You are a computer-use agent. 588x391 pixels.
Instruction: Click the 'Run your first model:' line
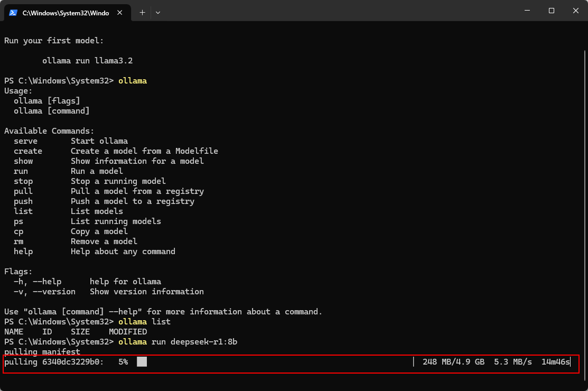click(54, 41)
